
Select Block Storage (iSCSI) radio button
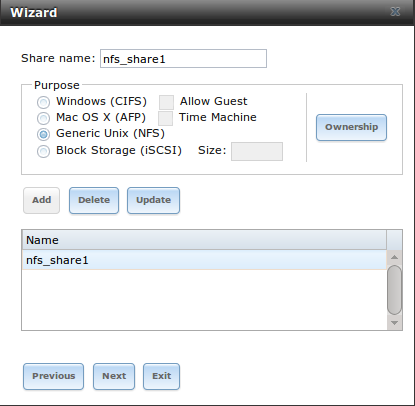click(43, 151)
